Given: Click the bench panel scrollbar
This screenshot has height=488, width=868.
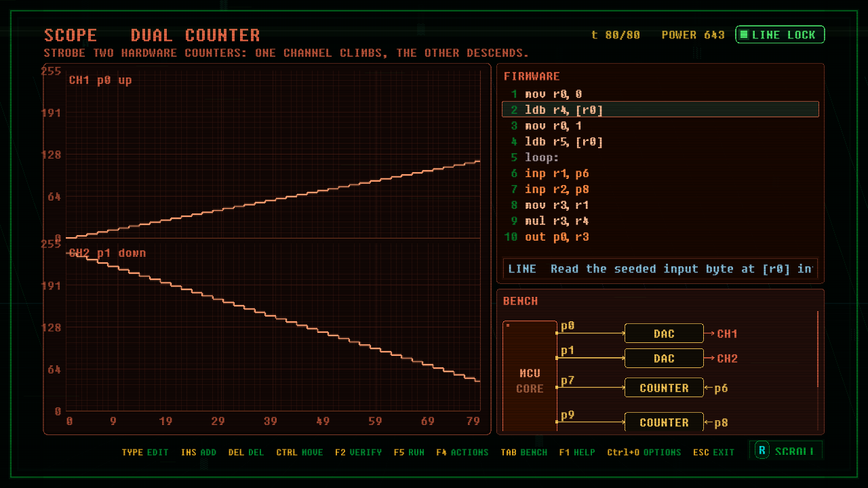Looking at the screenshot, I should point(818,349).
